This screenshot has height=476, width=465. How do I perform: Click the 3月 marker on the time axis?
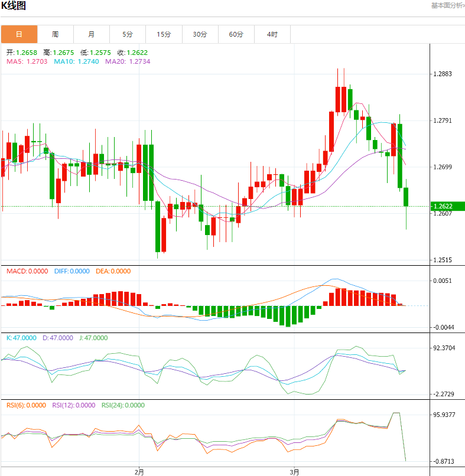pos(294,472)
